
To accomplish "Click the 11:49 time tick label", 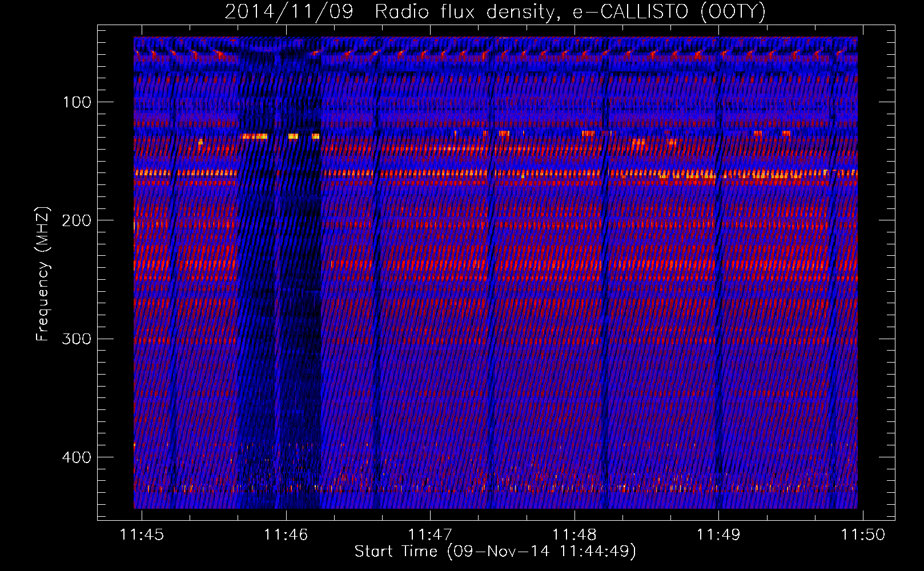I will tap(718, 534).
